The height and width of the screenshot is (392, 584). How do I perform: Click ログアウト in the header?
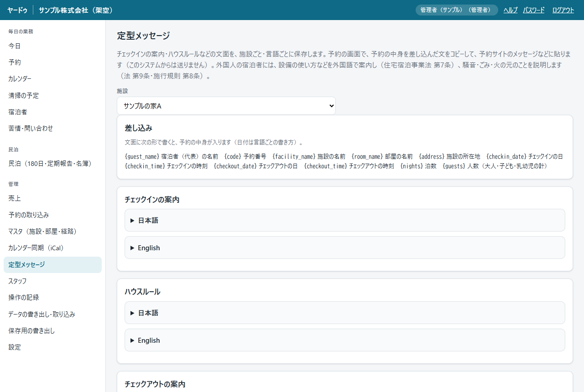click(x=563, y=10)
